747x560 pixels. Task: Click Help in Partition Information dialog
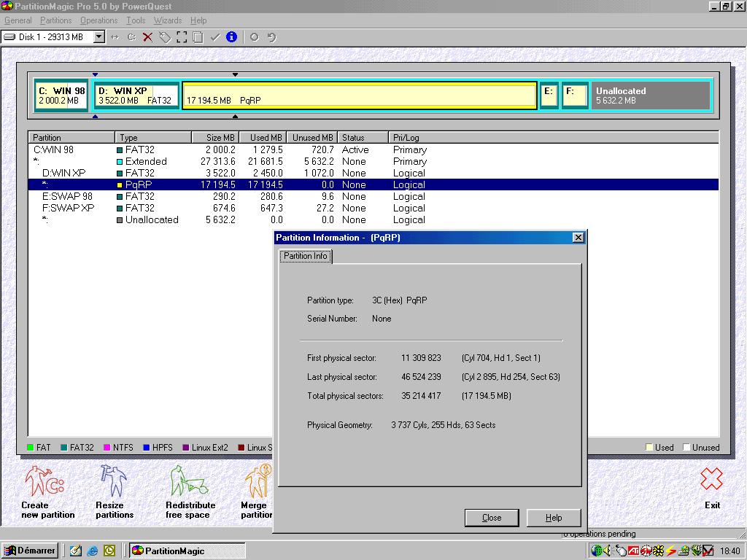tap(554, 518)
